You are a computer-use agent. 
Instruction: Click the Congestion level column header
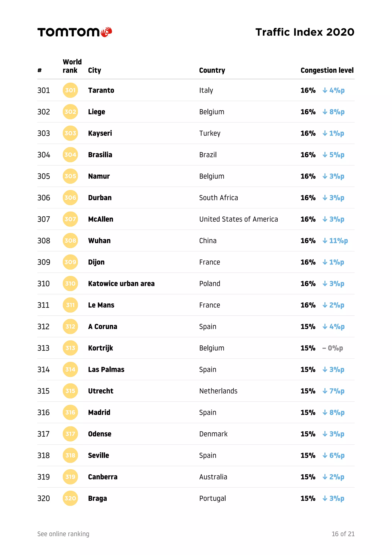(327, 70)
